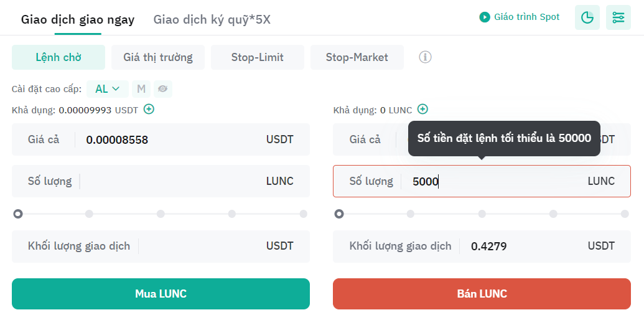
Task: Expand the AL advanced settings dropdown
Action: tap(108, 89)
